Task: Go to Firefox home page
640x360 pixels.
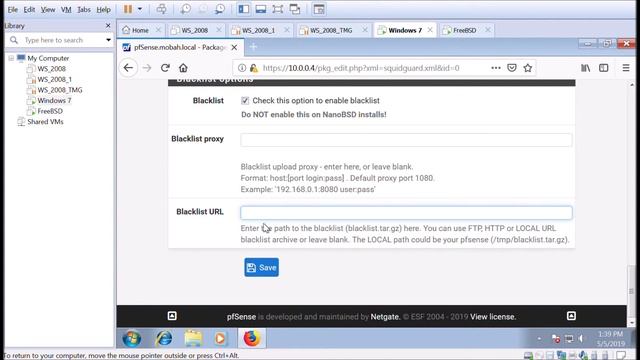Action: [183, 68]
